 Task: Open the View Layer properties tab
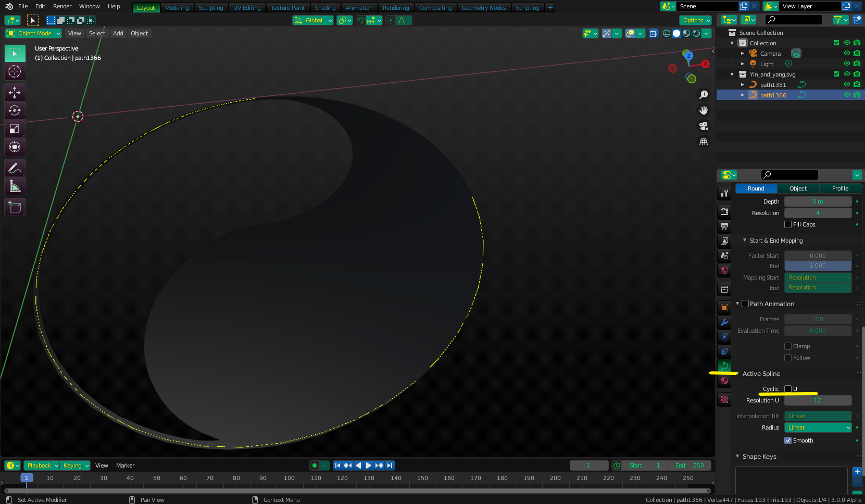tap(724, 241)
